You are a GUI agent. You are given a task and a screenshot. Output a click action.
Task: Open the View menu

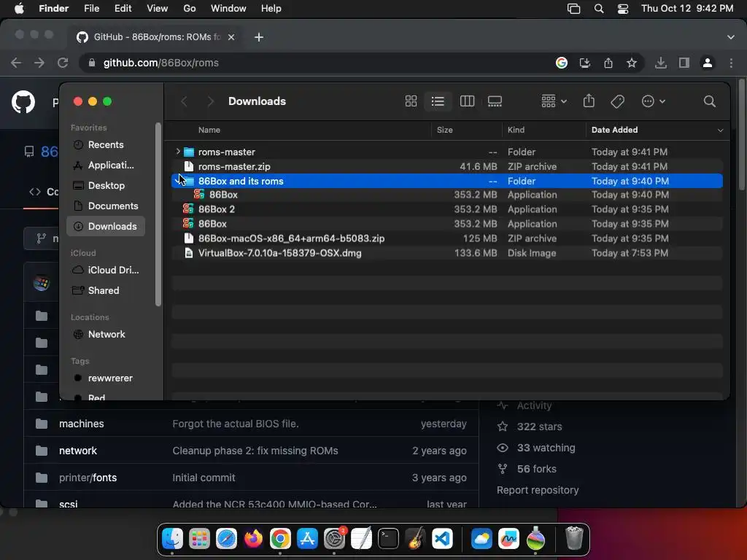point(158,8)
